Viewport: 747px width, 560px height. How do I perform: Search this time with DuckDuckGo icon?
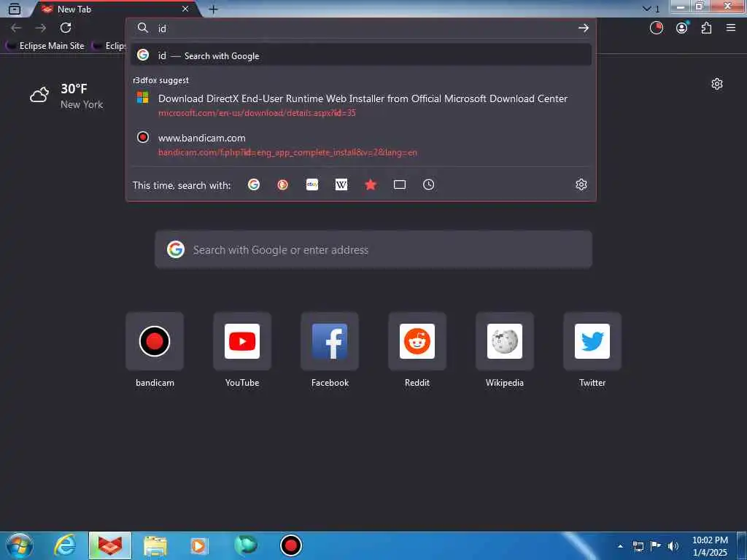pos(283,184)
